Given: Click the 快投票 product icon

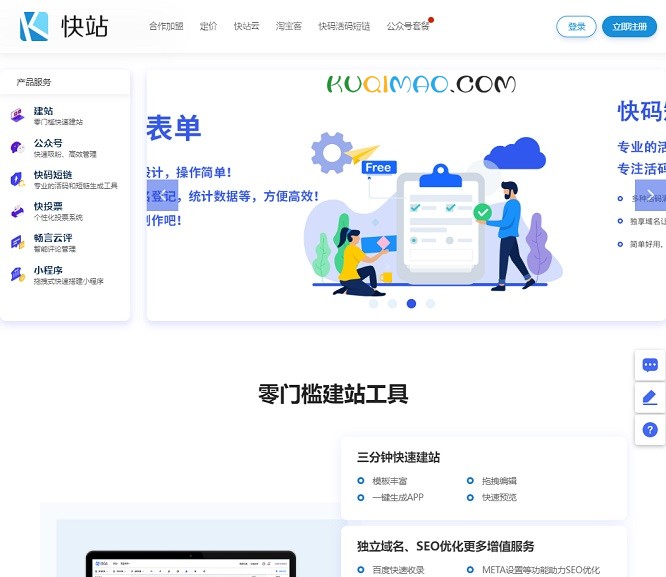Looking at the screenshot, I should click(x=17, y=211).
